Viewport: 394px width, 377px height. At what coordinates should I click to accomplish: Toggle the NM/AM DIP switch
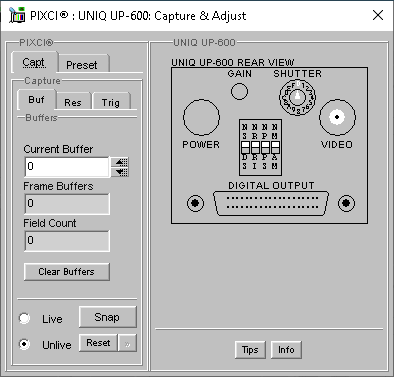275,147
